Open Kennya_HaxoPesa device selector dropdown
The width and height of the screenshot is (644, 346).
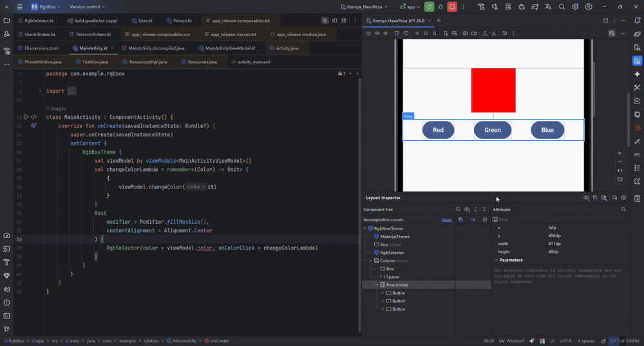pyautogui.click(x=365, y=7)
